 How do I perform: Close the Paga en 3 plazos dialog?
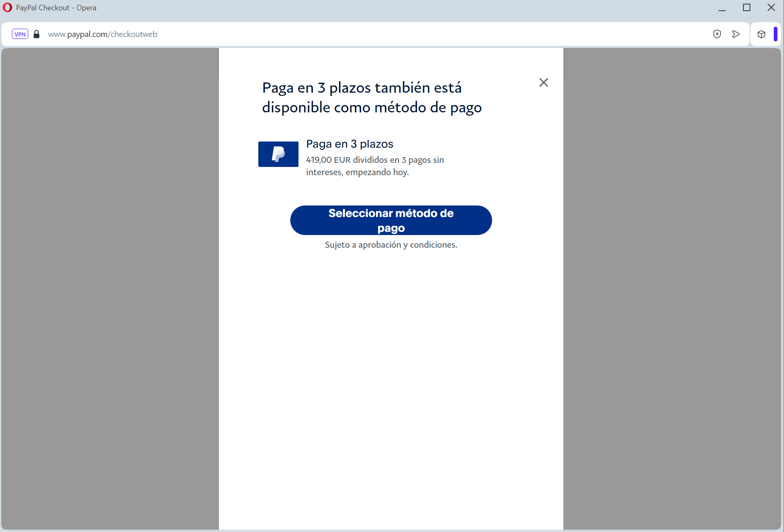(x=543, y=82)
